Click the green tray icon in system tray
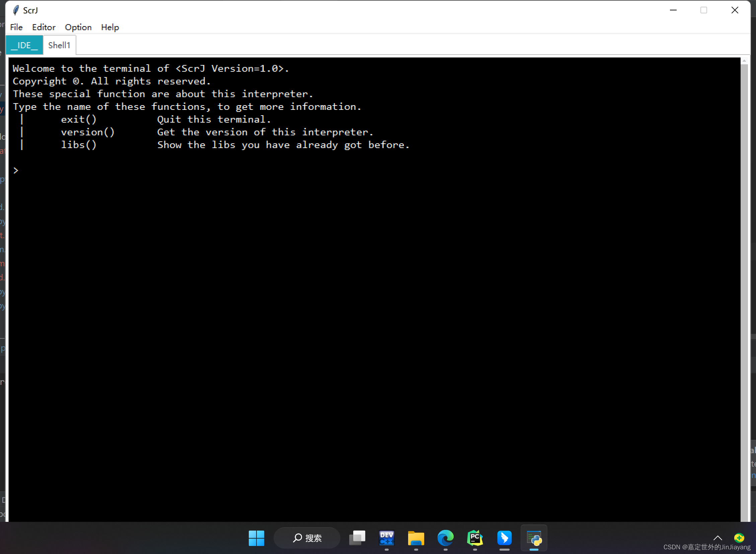This screenshot has height=554, width=756. 739,538
